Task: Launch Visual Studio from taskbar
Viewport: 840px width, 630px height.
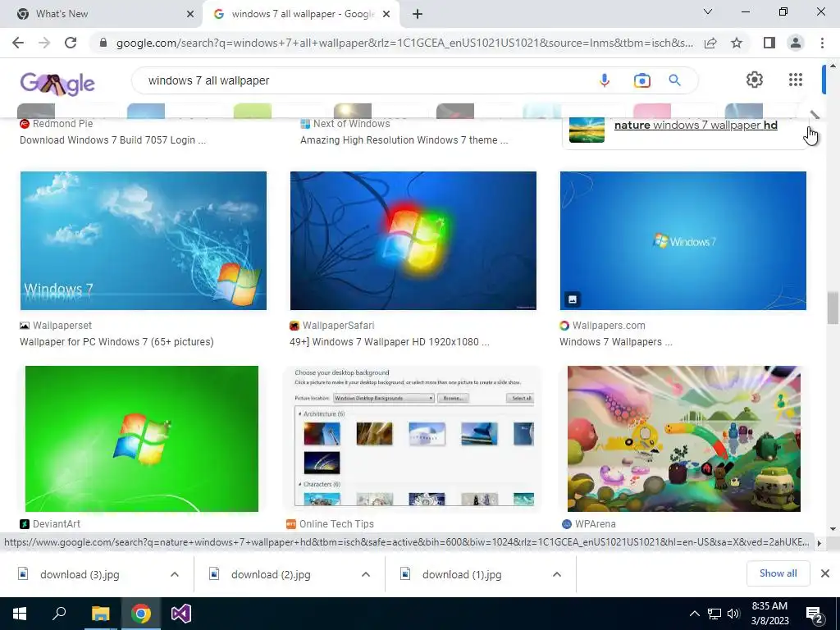Action: click(x=181, y=614)
